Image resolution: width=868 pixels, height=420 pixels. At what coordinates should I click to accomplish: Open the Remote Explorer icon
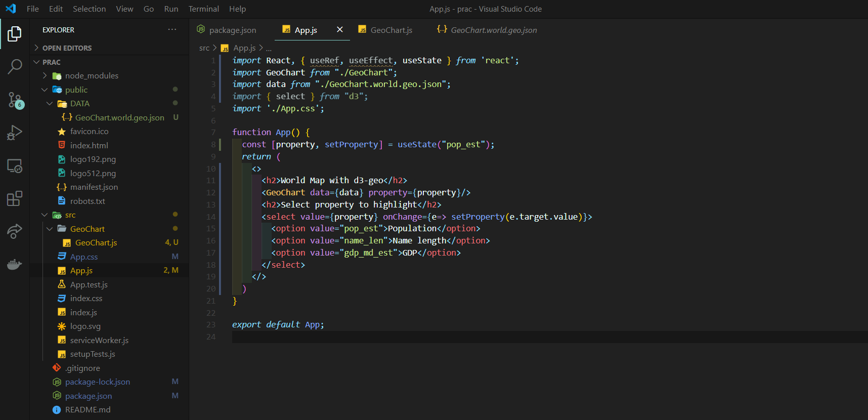point(15,166)
